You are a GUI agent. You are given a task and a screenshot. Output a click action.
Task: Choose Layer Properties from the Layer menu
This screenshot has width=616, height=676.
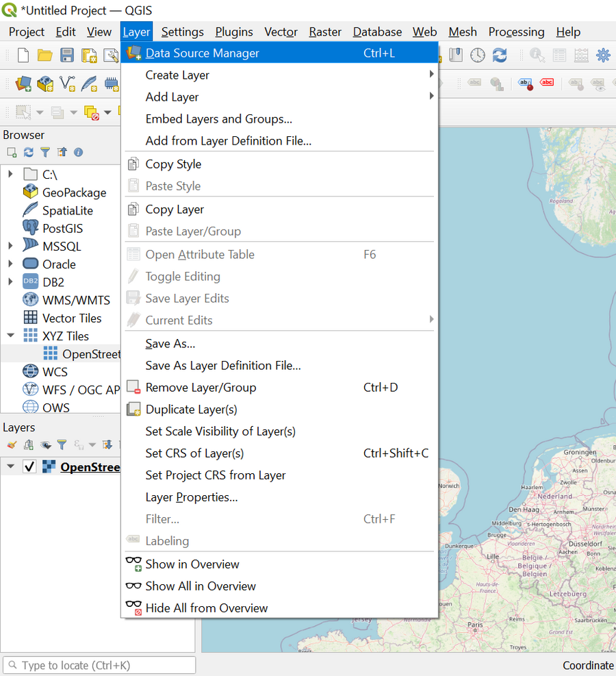tap(192, 497)
